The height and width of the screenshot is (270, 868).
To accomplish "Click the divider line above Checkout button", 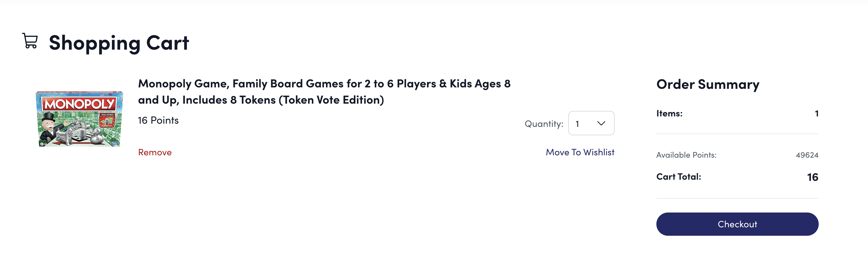I will pos(737,199).
